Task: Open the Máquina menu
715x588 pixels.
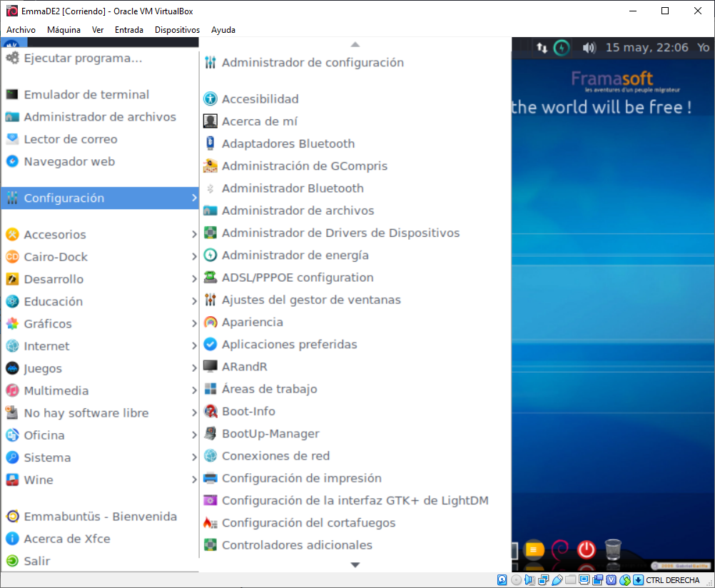Action: click(x=64, y=30)
